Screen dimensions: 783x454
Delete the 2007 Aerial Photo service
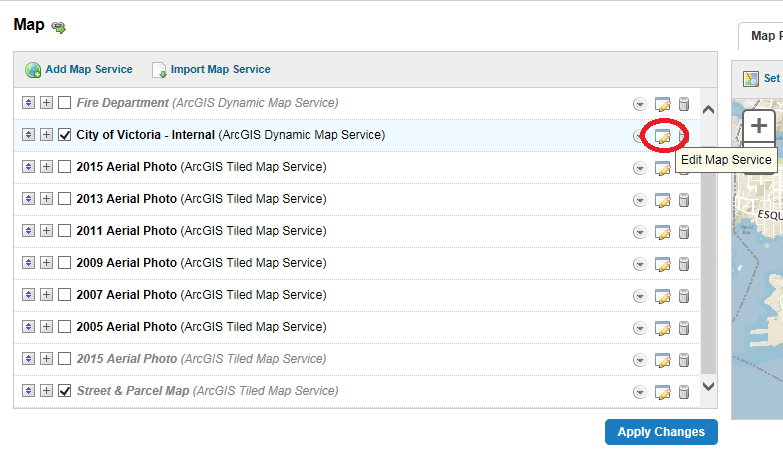click(684, 296)
